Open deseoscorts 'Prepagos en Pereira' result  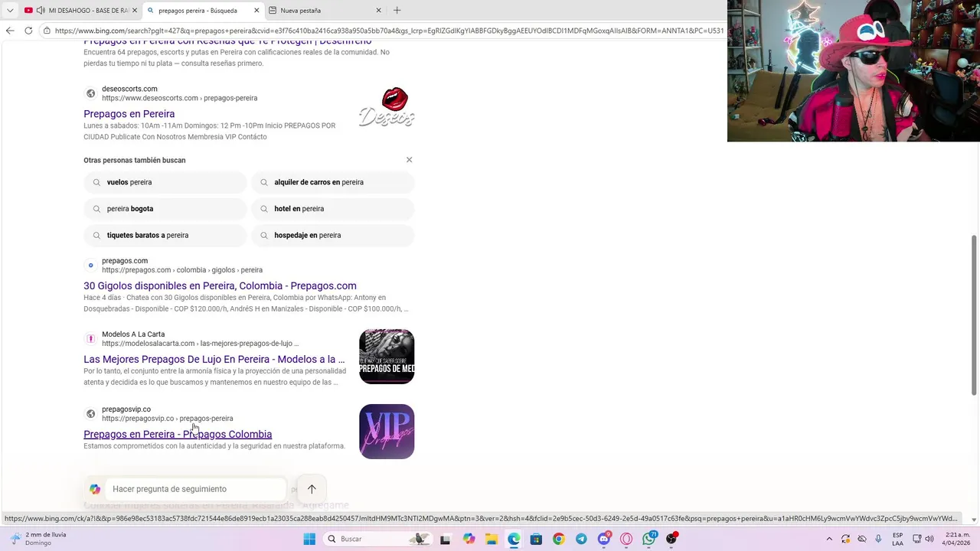point(129,114)
